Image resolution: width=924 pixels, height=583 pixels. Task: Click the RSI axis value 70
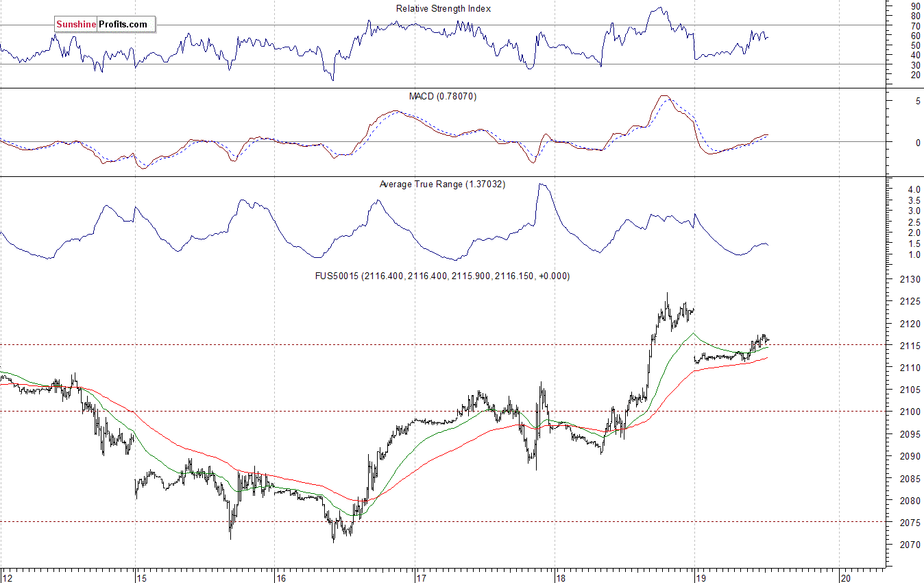914,25
